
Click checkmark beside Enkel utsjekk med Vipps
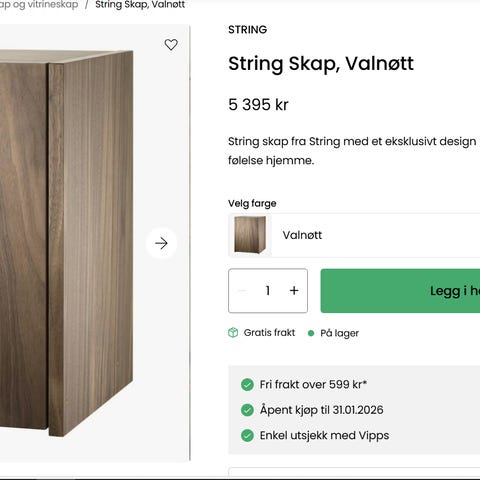coord(247,435)
